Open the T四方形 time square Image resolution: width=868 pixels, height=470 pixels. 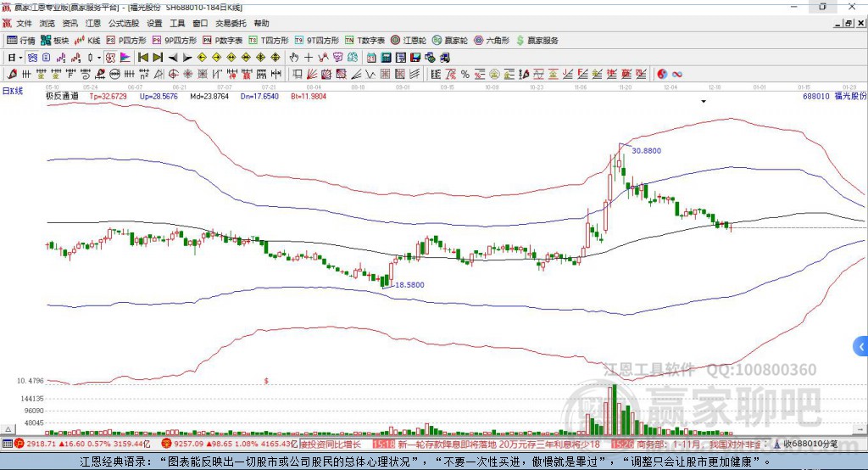tap(269, 41)
